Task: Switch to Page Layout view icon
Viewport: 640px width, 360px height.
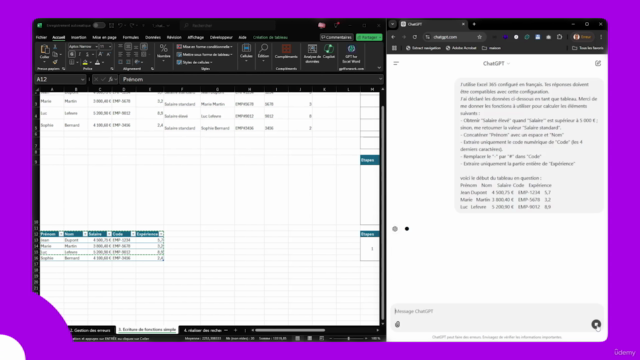Action: click(310, 338)
